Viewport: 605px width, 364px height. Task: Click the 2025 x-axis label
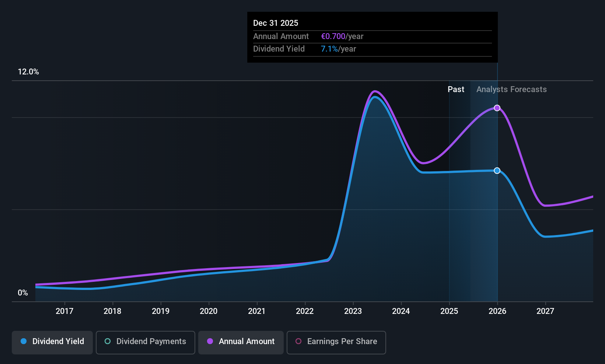(x=449, y=311)
